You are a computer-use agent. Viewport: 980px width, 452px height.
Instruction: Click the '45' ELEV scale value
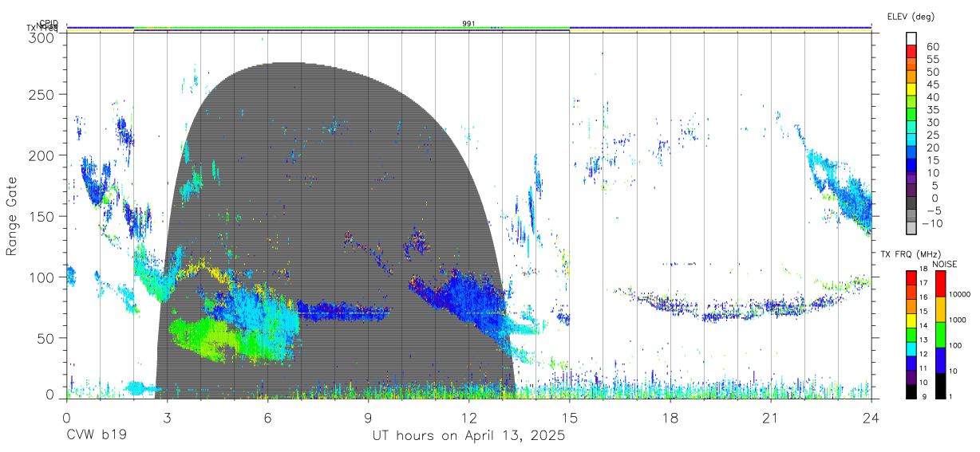coord(933,85)
